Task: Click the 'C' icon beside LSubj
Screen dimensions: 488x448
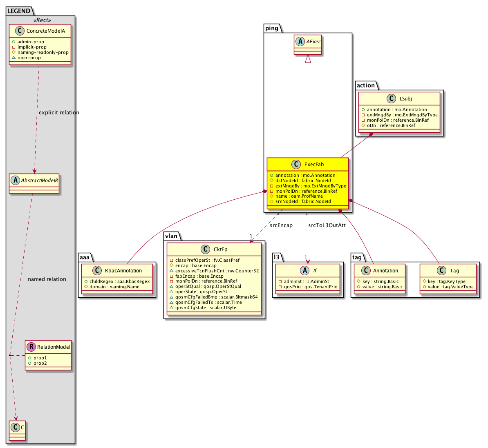Action: pyautogui.click(x=391, y=98)
